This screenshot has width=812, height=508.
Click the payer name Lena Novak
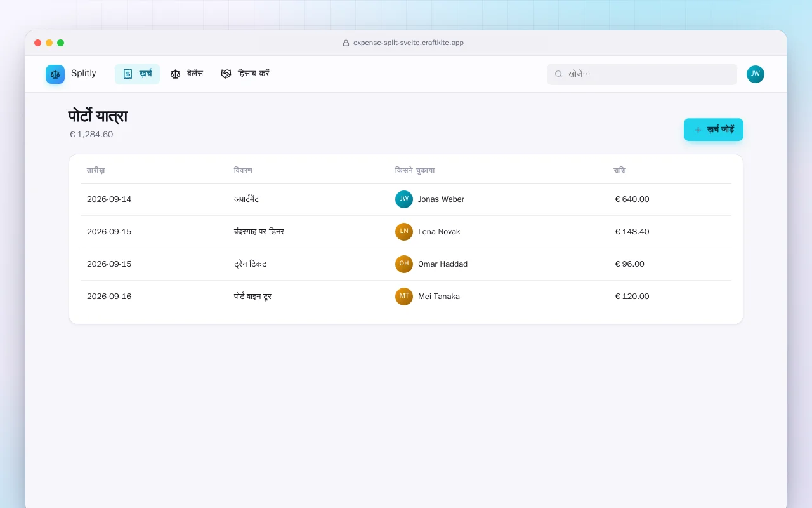click(439, 232)
